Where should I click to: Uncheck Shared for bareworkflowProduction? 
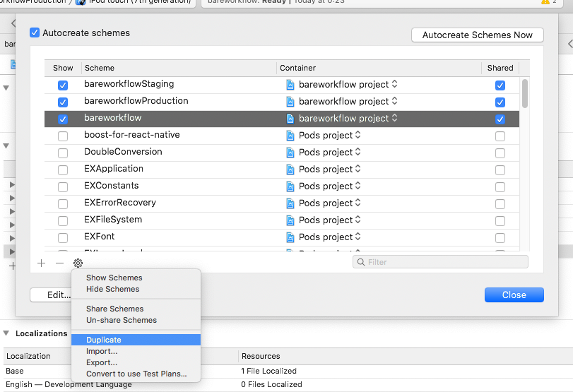pos(500,102)
